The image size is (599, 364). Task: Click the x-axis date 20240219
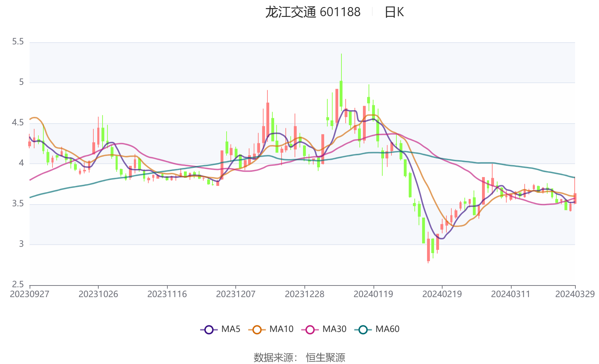tap(442, 294)
